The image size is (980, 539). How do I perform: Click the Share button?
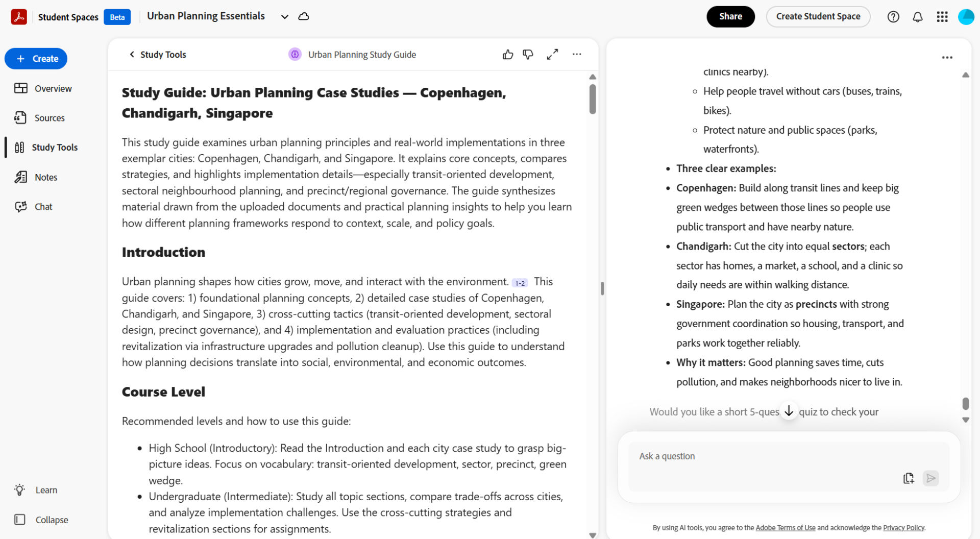(730, 16)
